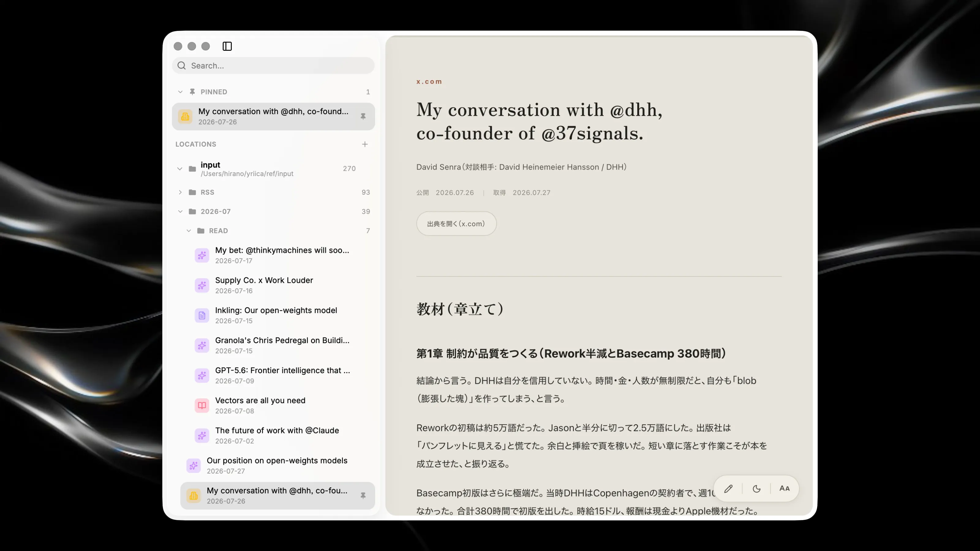This screenshot has height=551, width=980.
Task: Click sparkle icon of 'Supply Co. x Work Louder'
Action: tap(202, 285)
